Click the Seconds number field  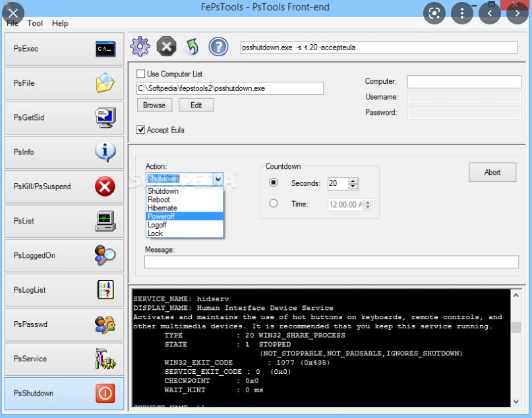(x=338, y=183)
